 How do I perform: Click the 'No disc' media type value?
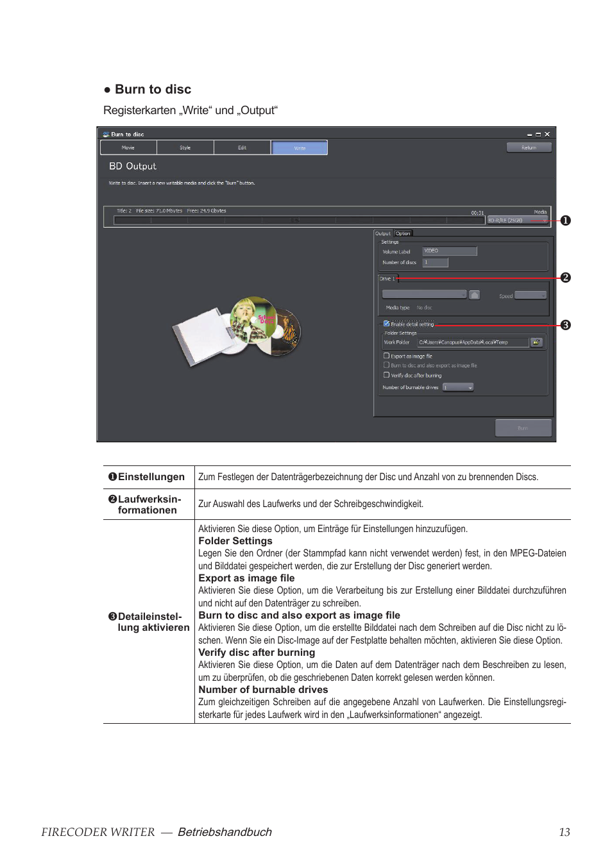tap(424, 308)
